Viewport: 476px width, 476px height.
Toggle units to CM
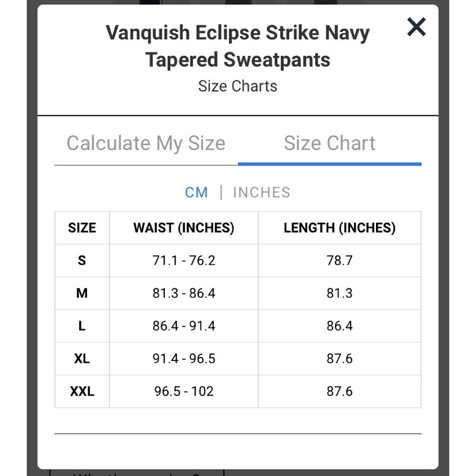coord(196,193)
